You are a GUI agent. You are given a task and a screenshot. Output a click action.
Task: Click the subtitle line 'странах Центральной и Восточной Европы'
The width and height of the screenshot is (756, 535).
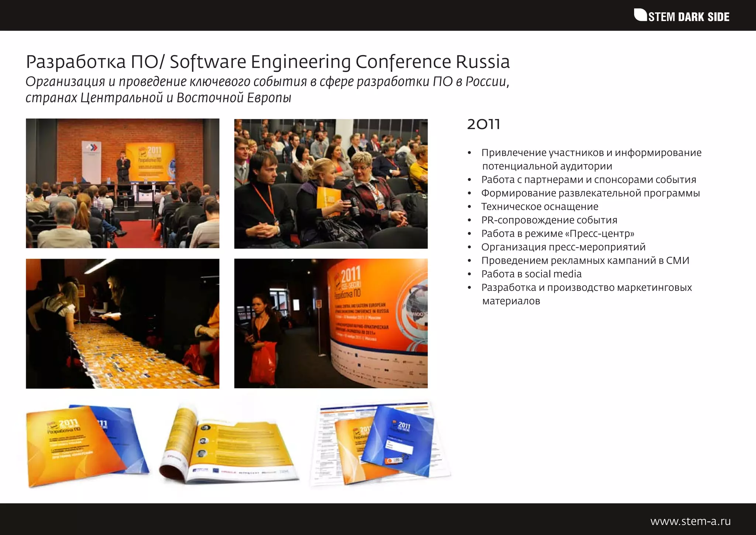(158, 98)
